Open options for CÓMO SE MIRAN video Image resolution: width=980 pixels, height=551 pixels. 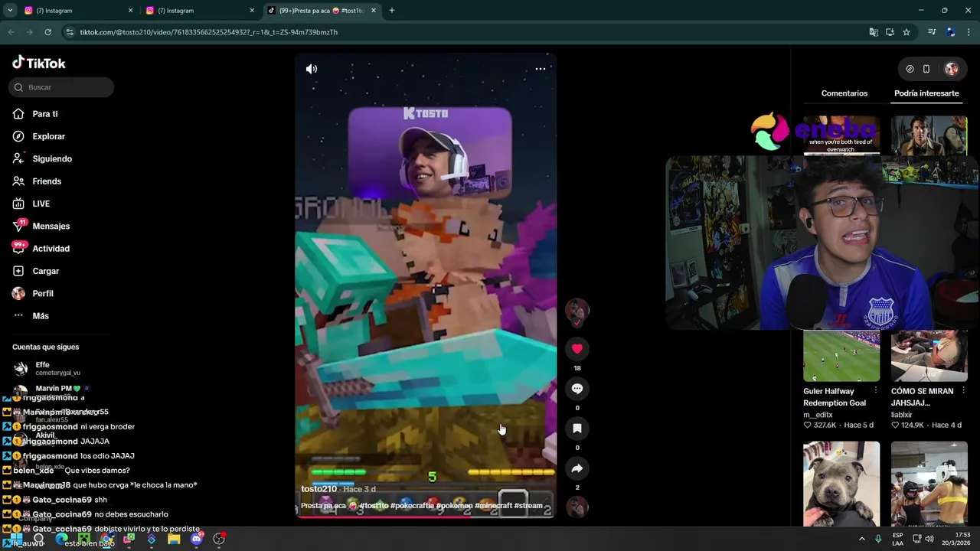(964, 391)
